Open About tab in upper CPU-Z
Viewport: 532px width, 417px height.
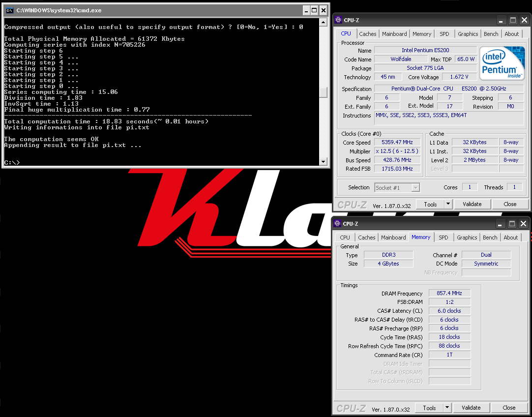click(512, 34)
